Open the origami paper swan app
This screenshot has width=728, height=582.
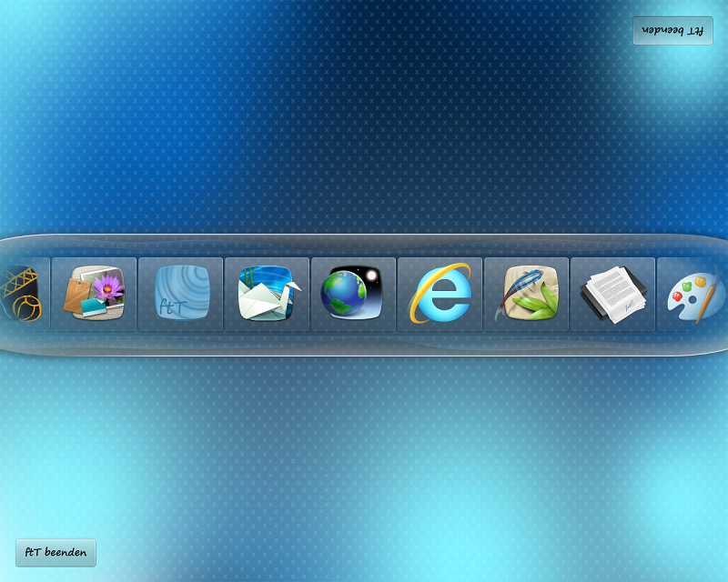(x=267, y=295)
